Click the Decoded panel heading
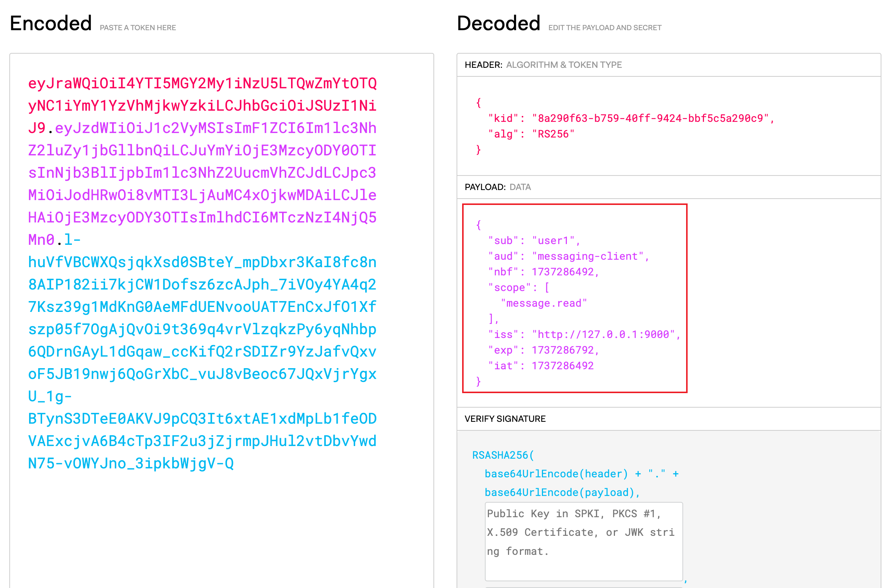Viewport: 887px width, 588px height. (x=498, y=23)
